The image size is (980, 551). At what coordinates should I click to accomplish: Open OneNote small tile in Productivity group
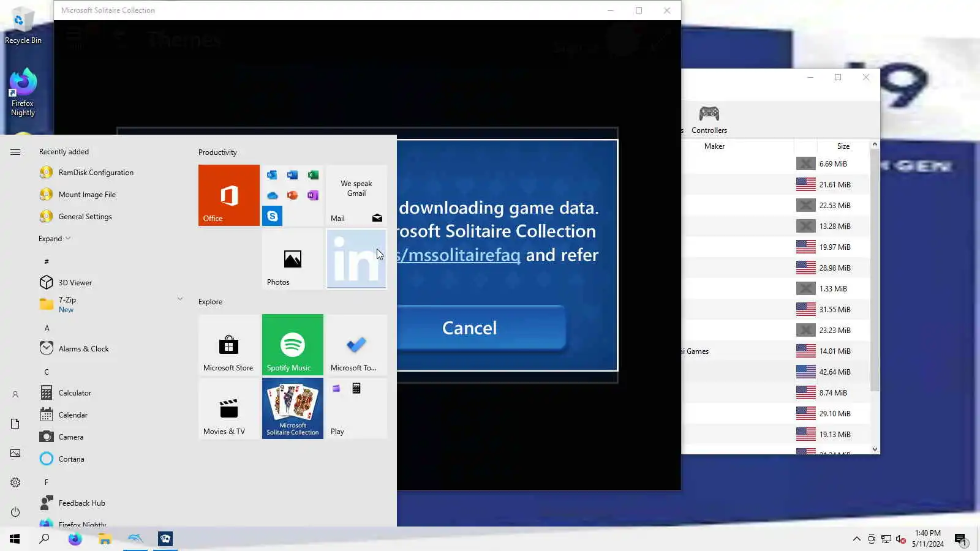coord(313,195)
